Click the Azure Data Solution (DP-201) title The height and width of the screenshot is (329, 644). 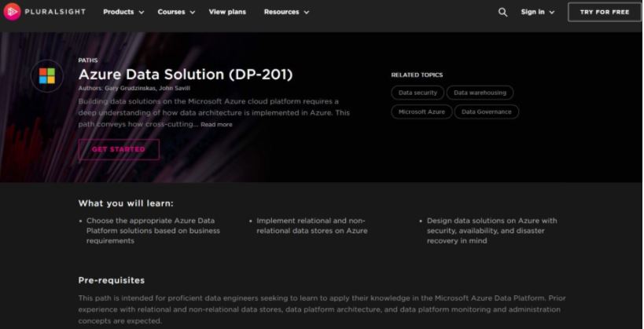[x=186, y=75]
